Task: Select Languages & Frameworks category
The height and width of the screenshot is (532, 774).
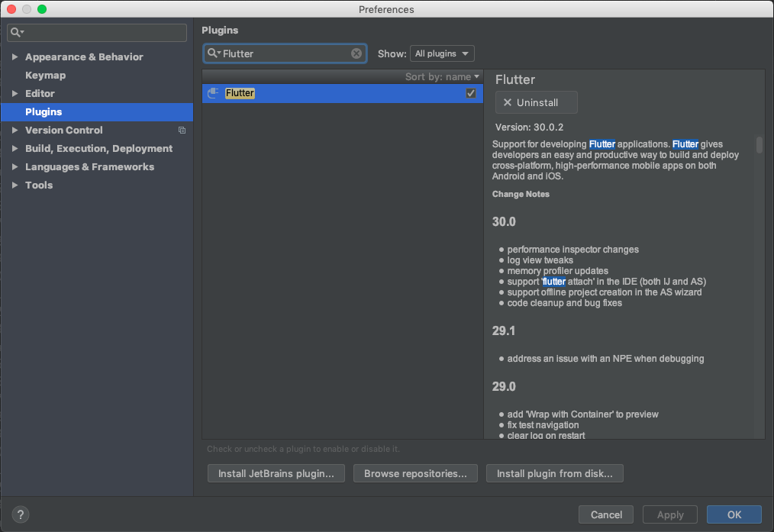Action: click(89, 167)
